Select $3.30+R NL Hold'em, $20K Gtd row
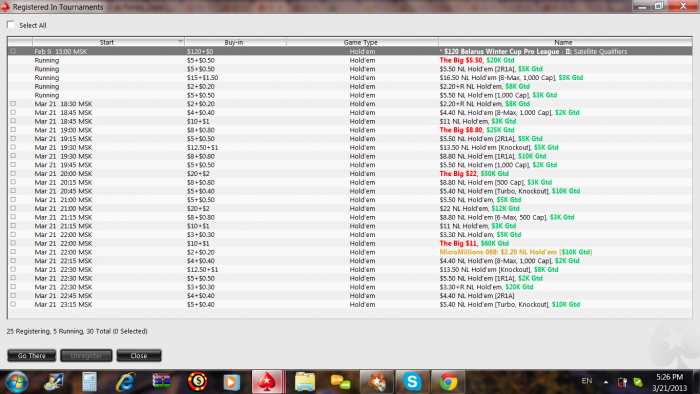This screenshot has width=700, height=394. point(350,287)
